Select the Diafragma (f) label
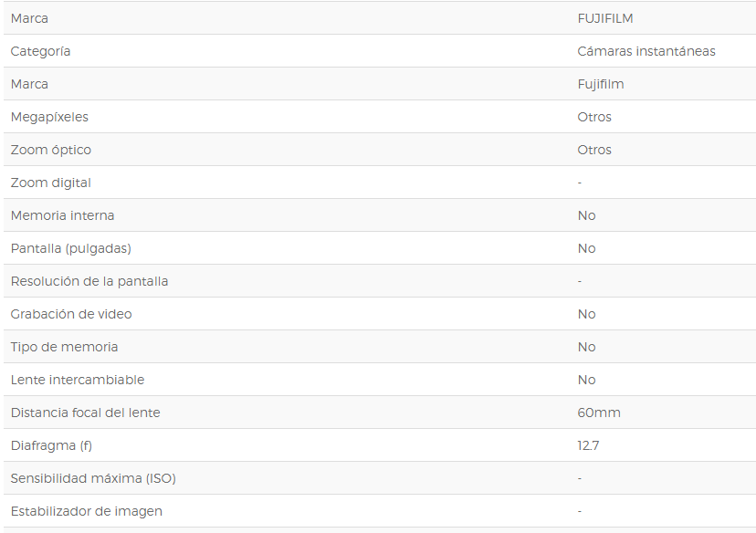The image size is (756, 533). pos(51,445)
